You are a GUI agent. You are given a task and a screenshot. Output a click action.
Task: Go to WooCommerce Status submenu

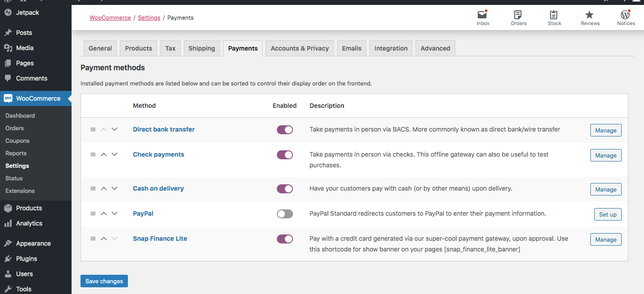(14, 178)
